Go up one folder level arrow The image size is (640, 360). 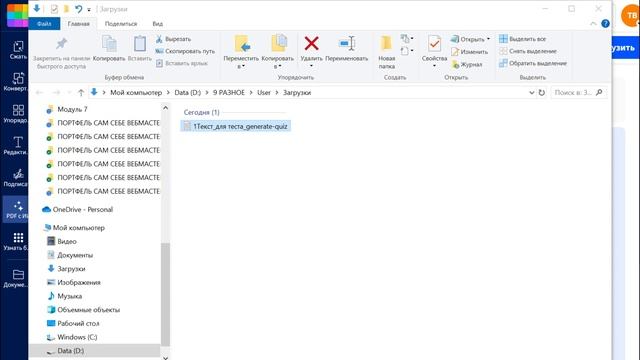pyautogui.click(x=81, y=93)
